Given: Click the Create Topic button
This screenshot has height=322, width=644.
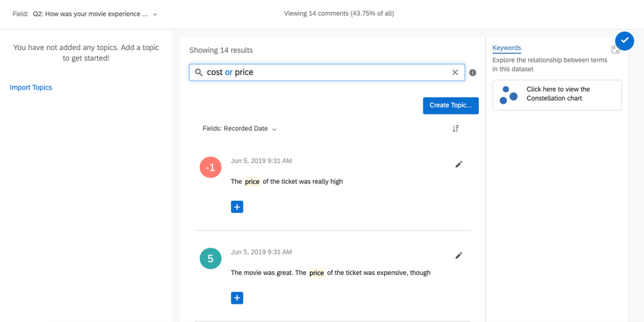Looking at the screenshot, I should click(450, 105).
